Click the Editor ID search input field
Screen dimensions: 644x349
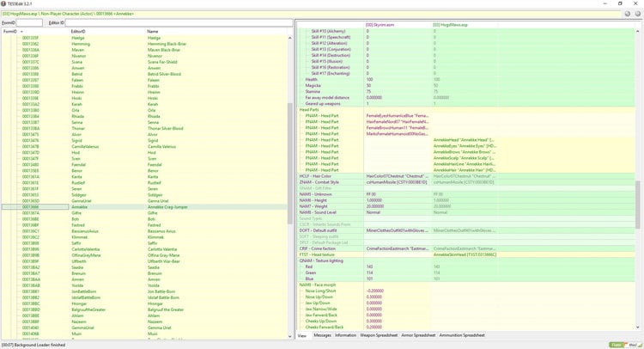pyautogui.click(x=179, y=22)
